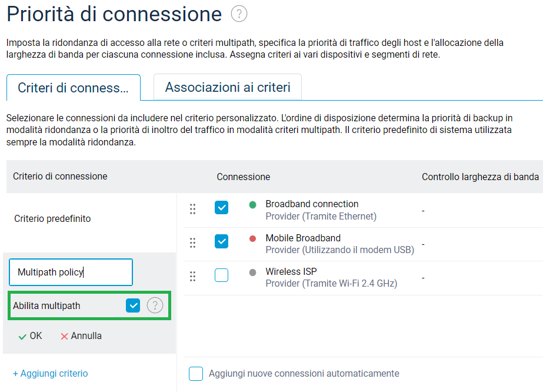Check Aggiungi nuove connessioni automaticamente
The width and height of the screenshot is (543, 392).
(196, 374)
